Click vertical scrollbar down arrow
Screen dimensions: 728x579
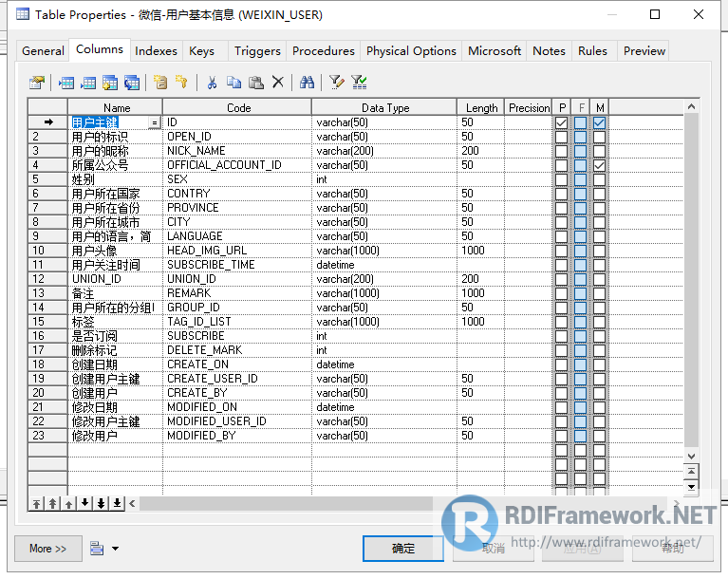tap(691, 456)
